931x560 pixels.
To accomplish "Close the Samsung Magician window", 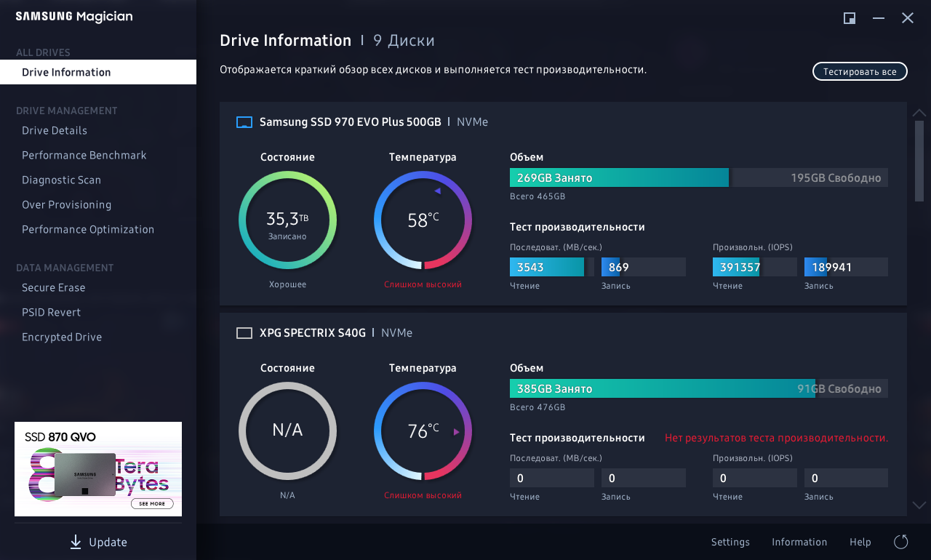I will (x=908, y=18).
